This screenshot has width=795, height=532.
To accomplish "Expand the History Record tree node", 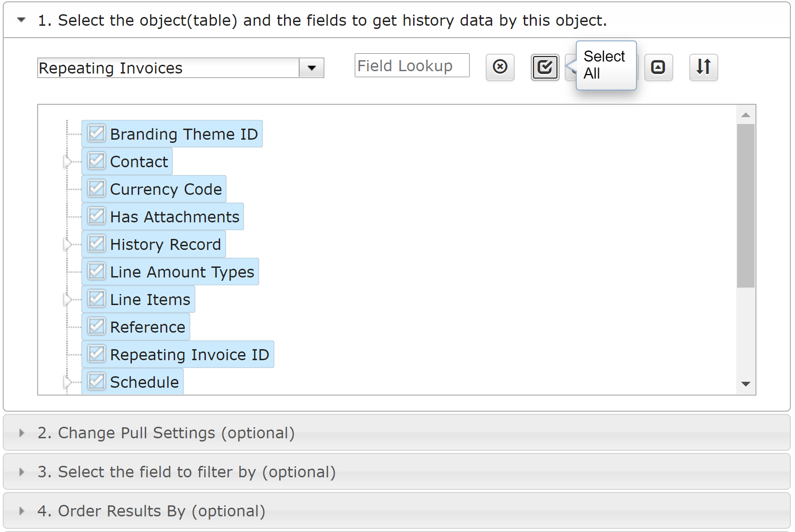I will tap(68, 244).
